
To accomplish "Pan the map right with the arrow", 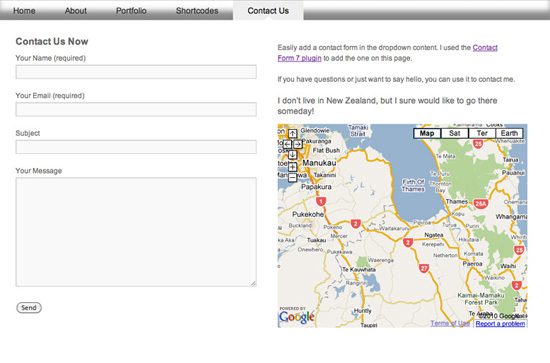I will (x=297, y=144).
